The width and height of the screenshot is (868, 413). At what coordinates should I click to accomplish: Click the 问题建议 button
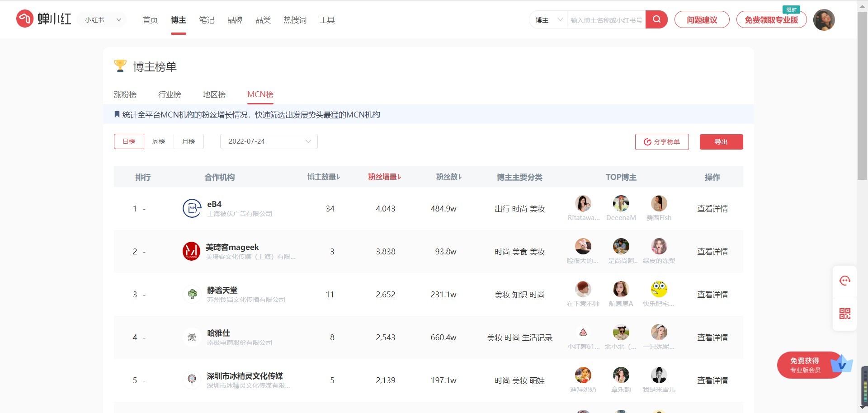click(702, 20)
